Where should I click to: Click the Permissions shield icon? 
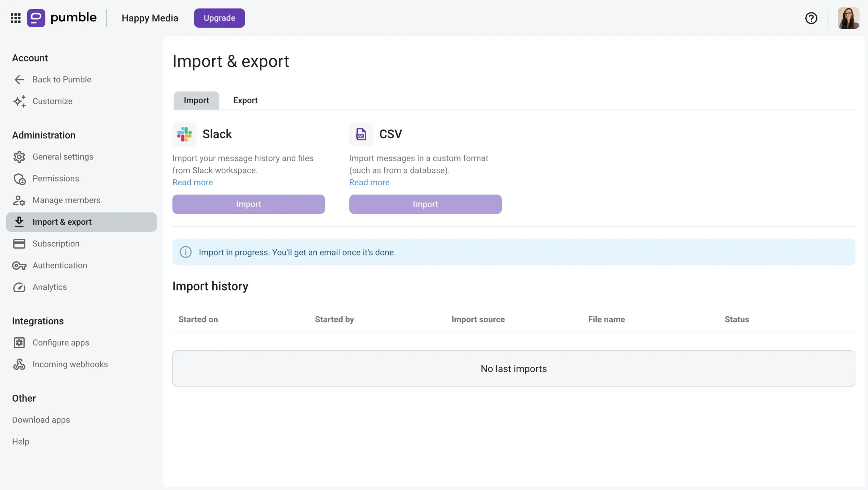(x=19, y=178)
